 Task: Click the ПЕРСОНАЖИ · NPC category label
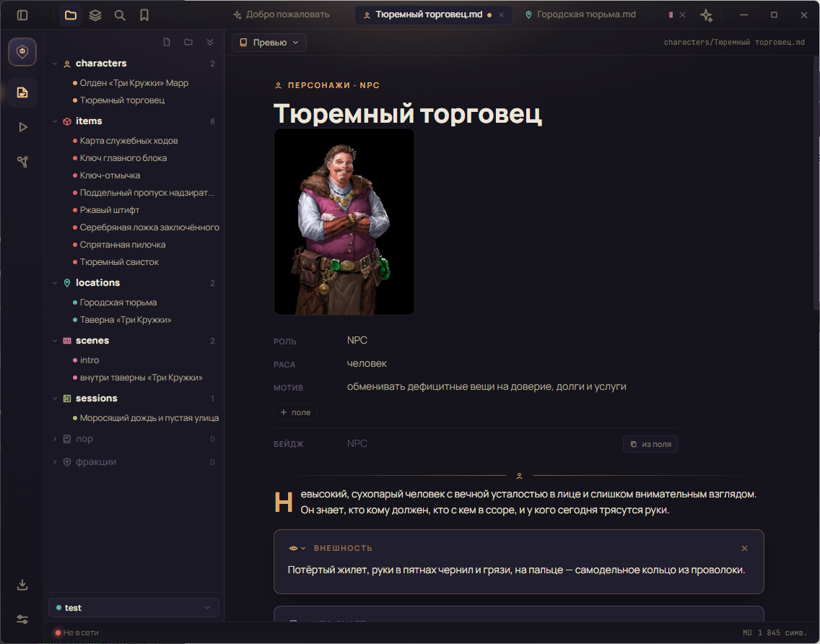333,85
